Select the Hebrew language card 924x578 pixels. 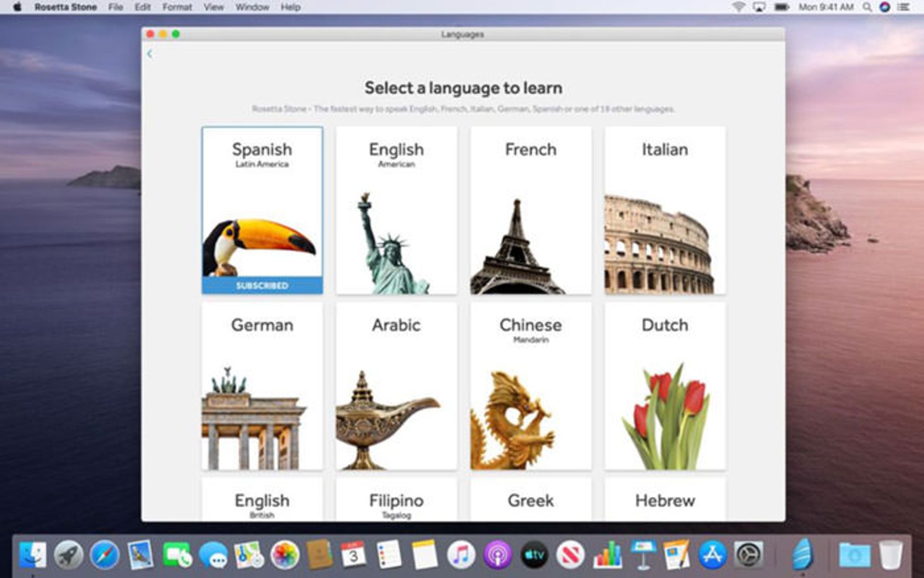coord(665,500)
